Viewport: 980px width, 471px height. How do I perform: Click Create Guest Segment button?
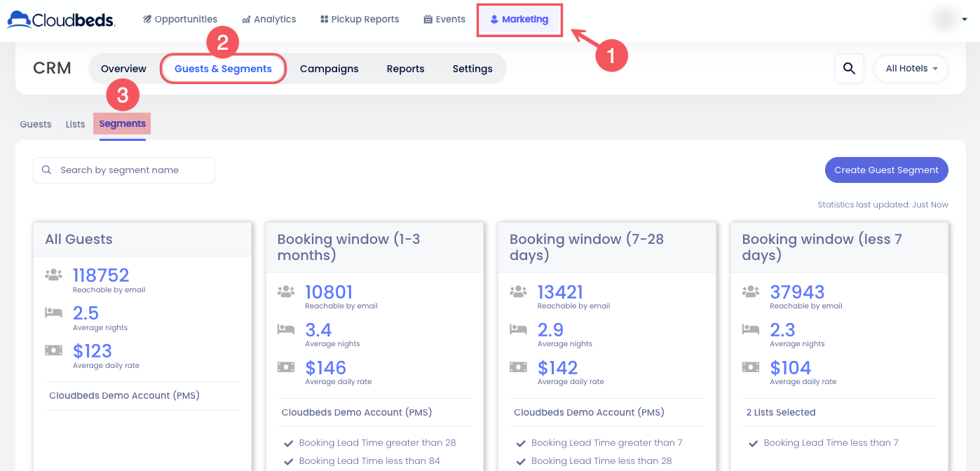point(886,170)
